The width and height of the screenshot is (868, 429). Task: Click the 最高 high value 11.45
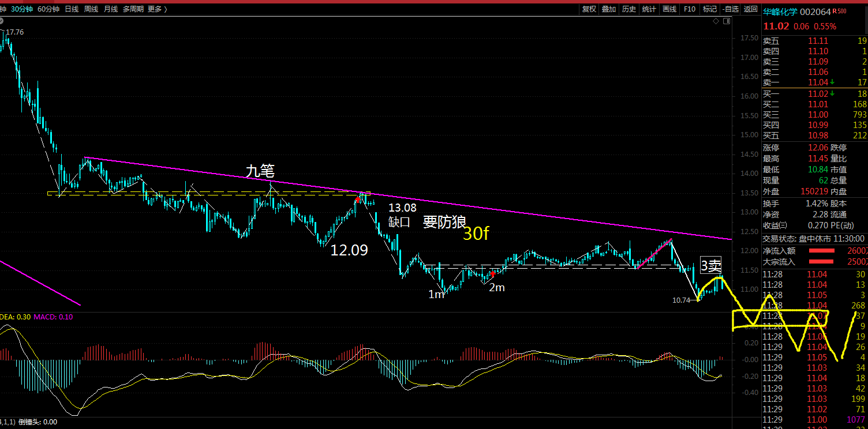[x=818, y=159]
